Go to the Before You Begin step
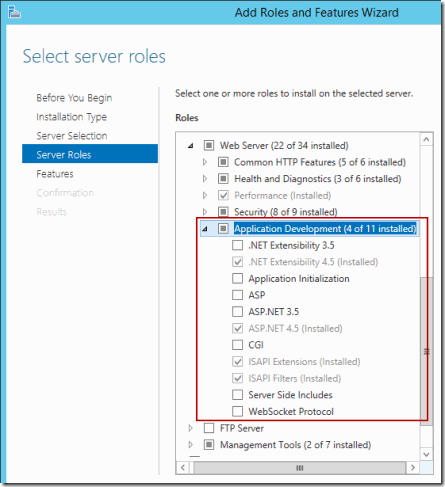The width and height of the screenshot is (445, 487). point(74,98)
